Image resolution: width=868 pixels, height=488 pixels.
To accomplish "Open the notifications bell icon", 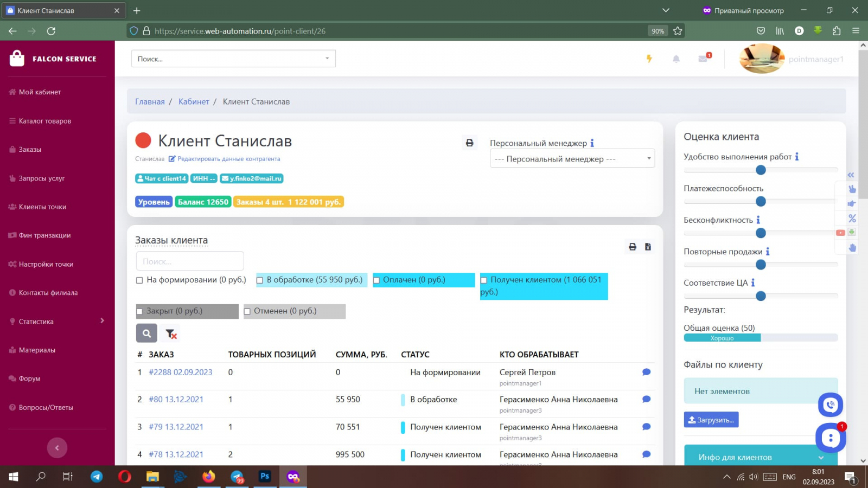I will (x=676, y=59).
